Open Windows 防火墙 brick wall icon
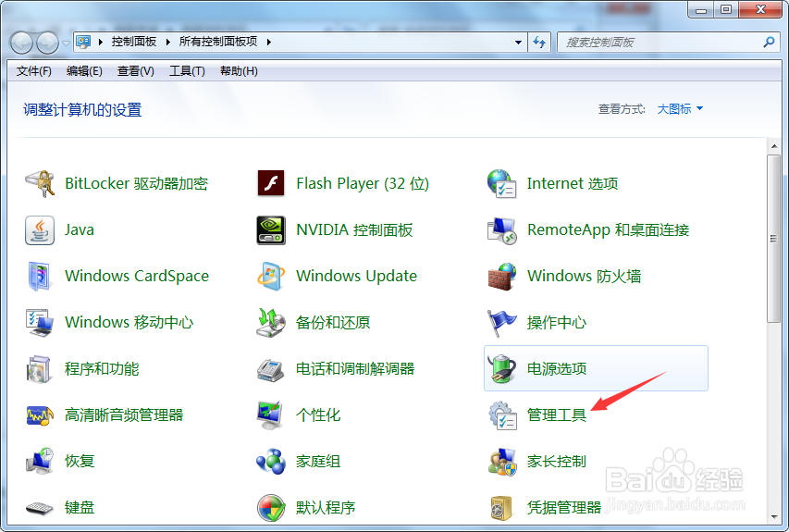 [501, 277]
